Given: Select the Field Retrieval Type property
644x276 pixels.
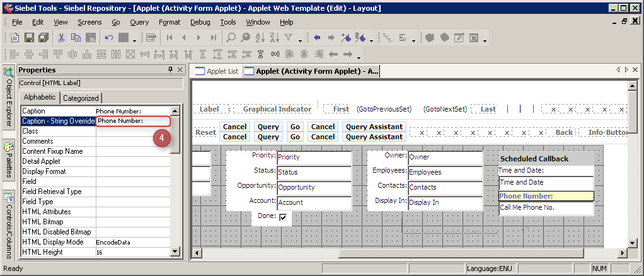Looking at the screenshot, I should coord(96,192).
